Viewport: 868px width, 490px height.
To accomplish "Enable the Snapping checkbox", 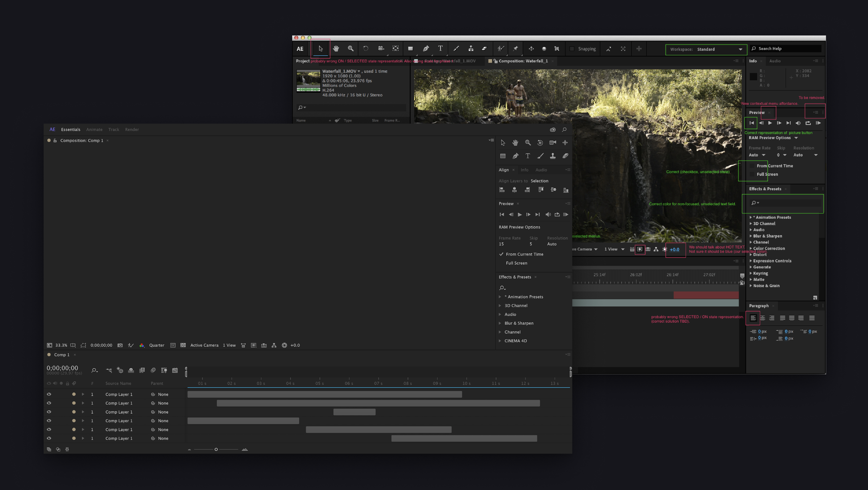I will coord(572,49).
